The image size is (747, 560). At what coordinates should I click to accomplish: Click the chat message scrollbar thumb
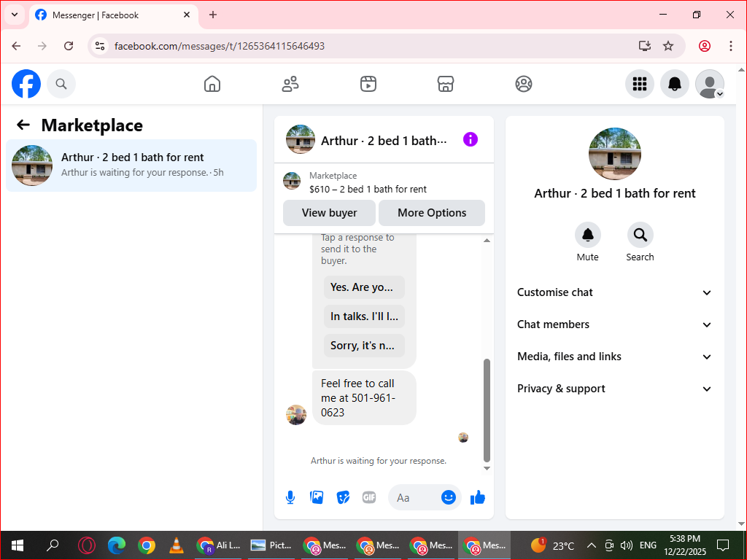click(487, 411)
